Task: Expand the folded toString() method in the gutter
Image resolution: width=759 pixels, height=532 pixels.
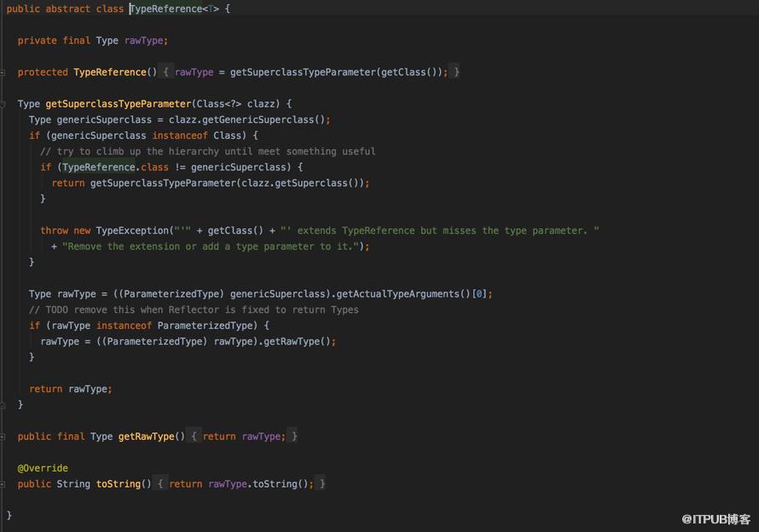Action: pos(3,484)
